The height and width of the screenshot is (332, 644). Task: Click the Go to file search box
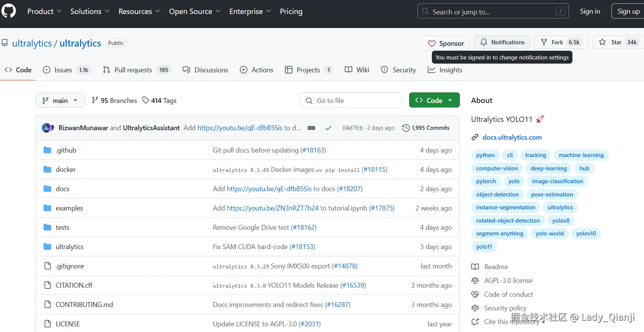[x=350, y=100]
